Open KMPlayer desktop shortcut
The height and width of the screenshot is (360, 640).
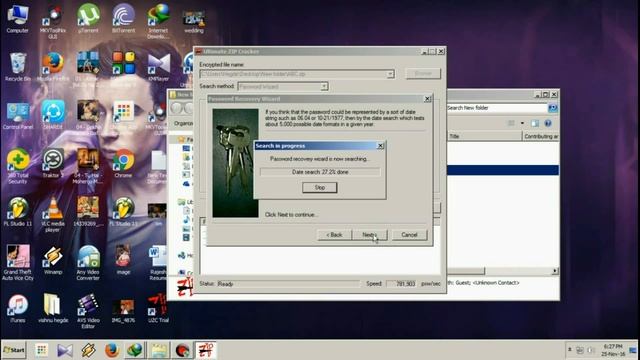(x=159, y=67)
